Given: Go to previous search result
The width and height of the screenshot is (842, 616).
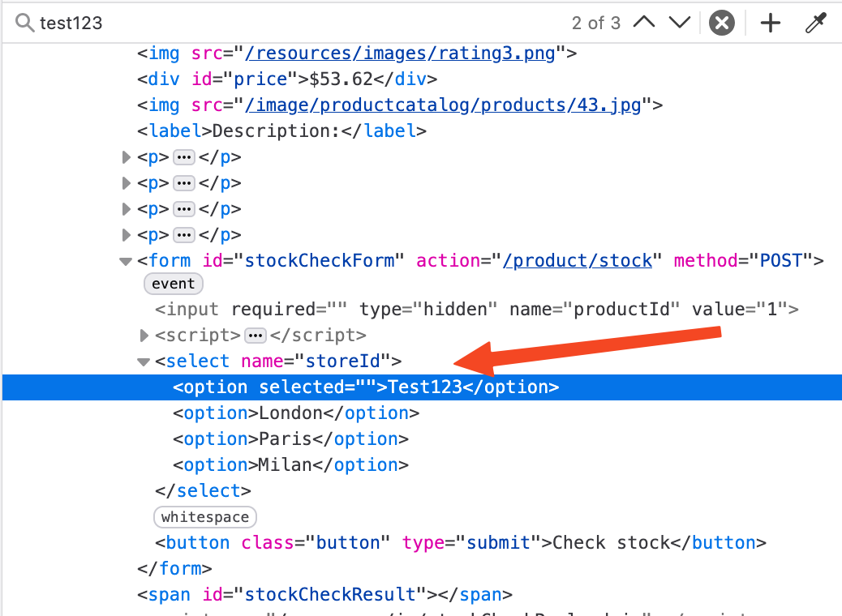Looking at the screenshot, I should pos(643,23).
